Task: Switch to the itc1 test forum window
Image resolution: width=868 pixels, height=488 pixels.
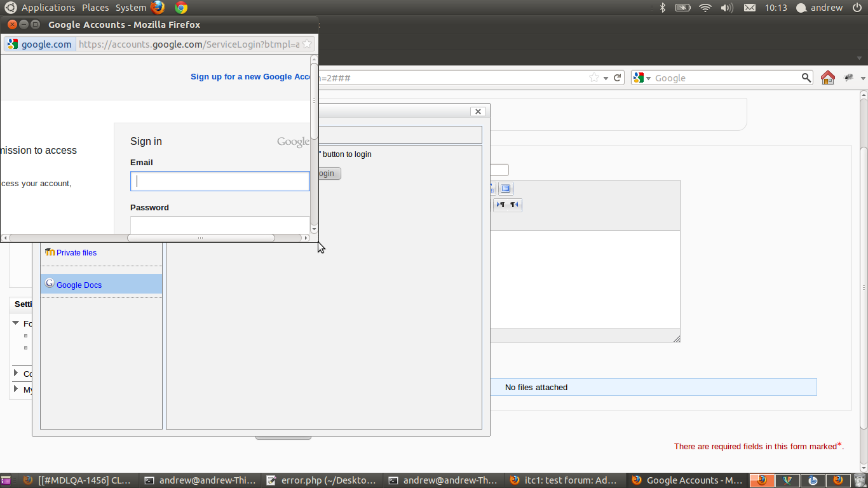Action: coord(566,480)
